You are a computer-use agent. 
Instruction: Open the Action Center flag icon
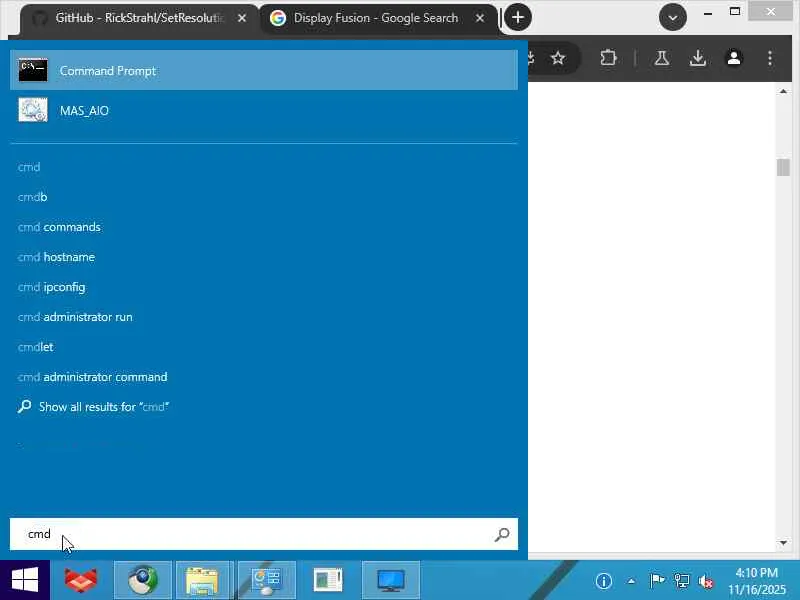click(x=657, y=581)
